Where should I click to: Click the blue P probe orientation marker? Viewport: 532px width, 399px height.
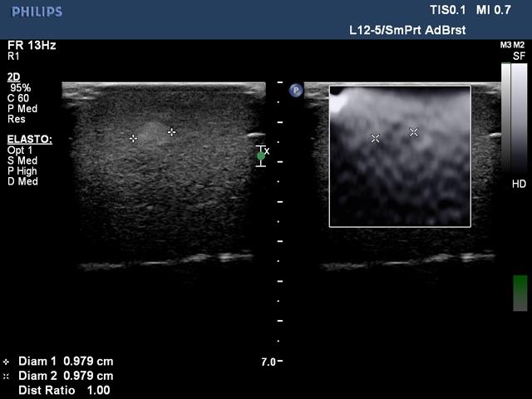[x=295, y=90]
